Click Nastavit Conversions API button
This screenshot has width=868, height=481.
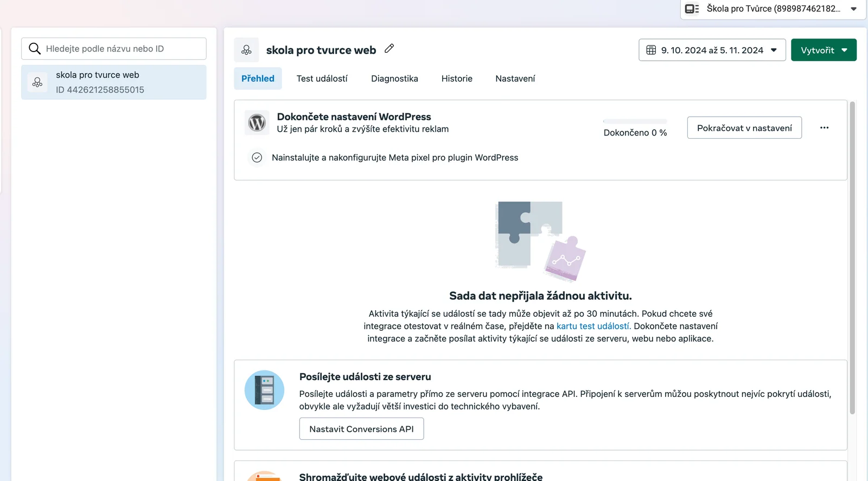click(x=361, y=429)
